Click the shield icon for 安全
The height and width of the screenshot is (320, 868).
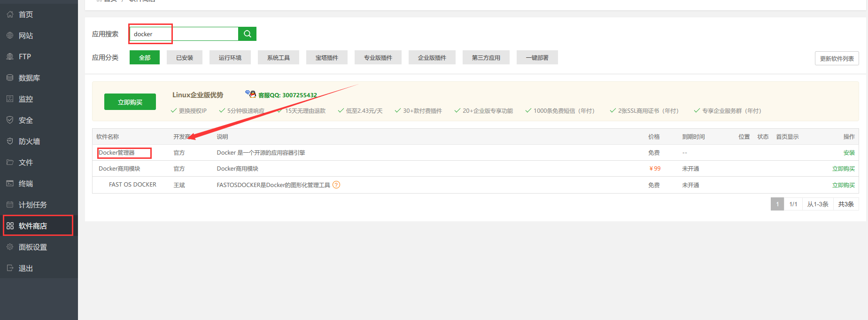10,120
